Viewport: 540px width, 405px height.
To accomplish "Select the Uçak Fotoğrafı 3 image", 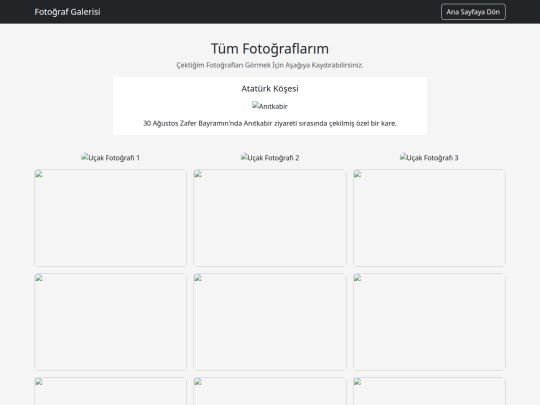I will pos(429,158).
